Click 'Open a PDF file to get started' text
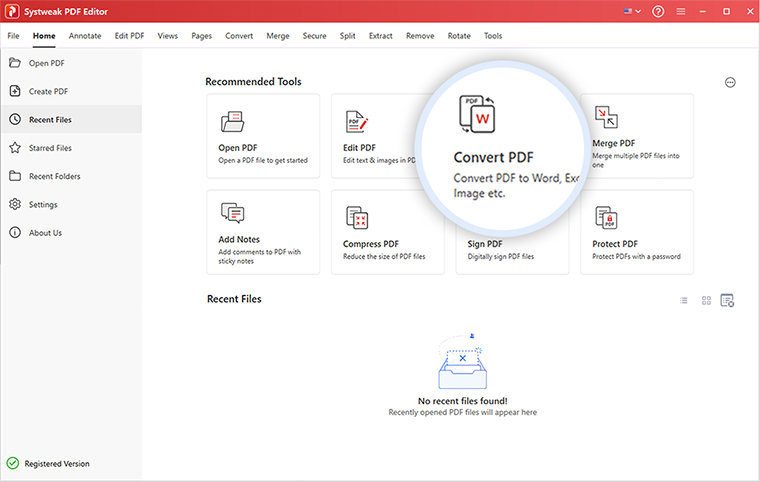The height and width of the screenshot is (482, 760). 263,161
